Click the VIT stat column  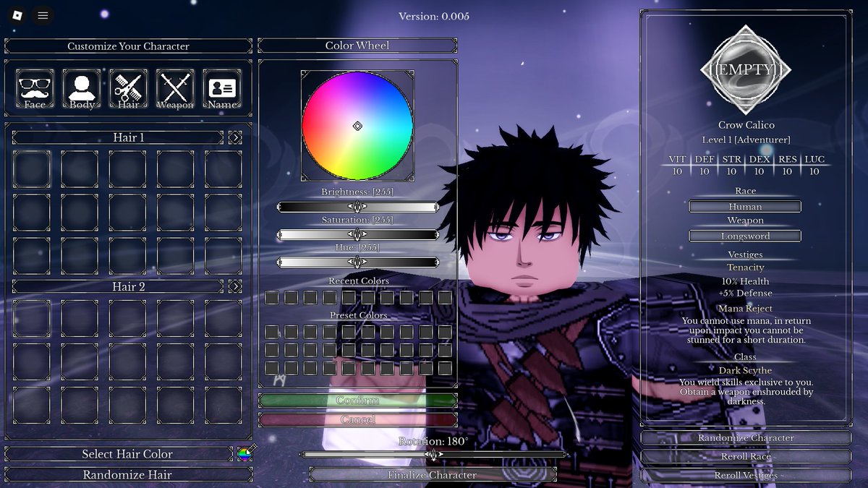point(677,166)
